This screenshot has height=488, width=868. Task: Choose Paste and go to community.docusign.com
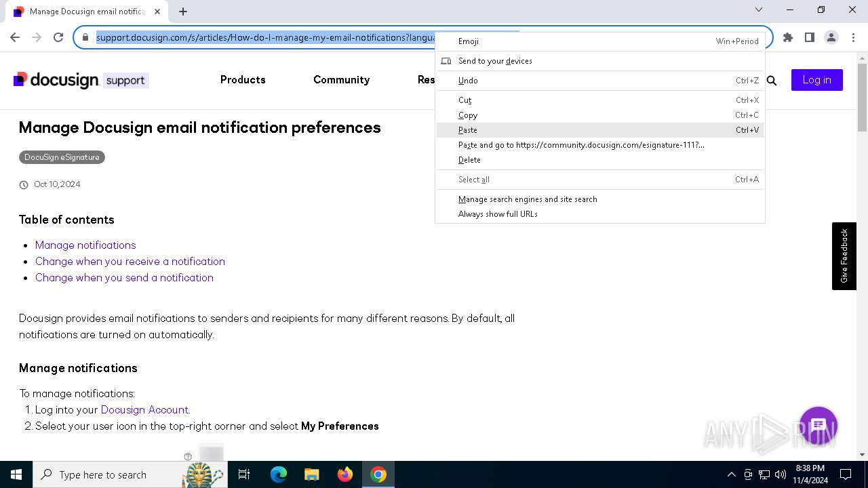point(600,145)
